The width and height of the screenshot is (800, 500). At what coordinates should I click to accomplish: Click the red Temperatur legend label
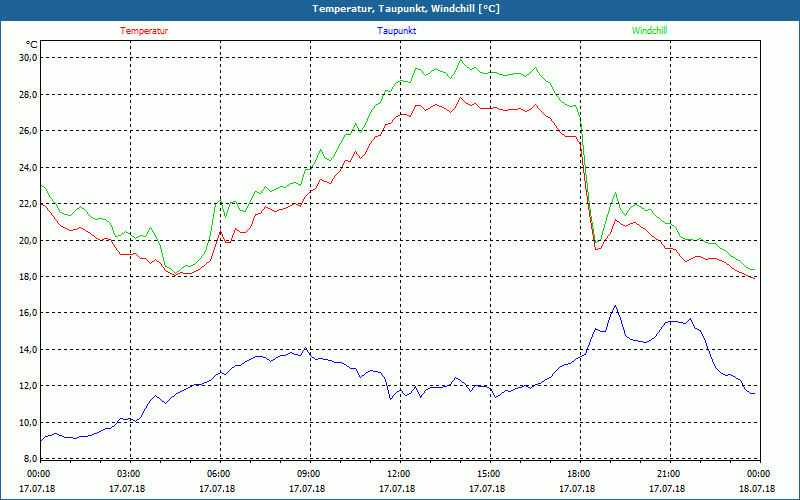[x=144, y=31]
